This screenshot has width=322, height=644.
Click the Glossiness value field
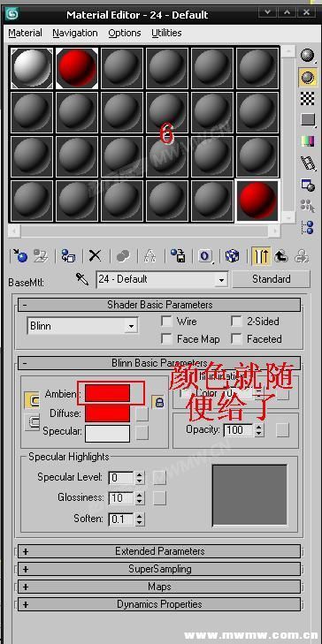[x=122, y=498]
